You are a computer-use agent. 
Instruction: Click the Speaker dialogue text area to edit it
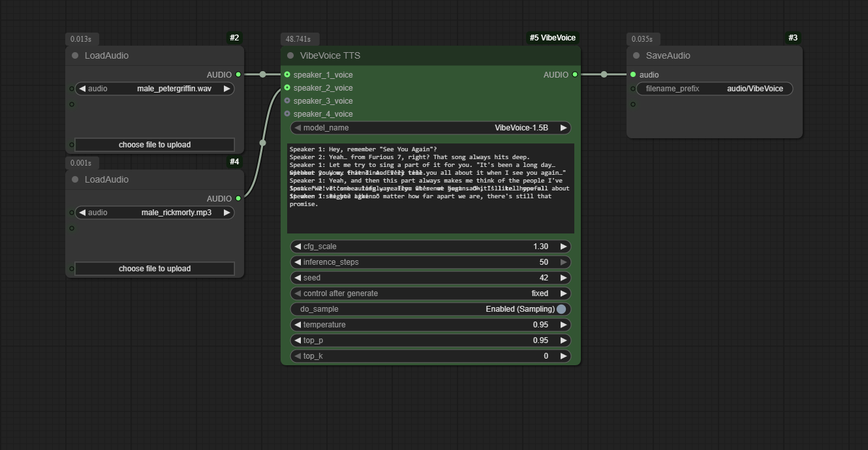pos(430,189)
